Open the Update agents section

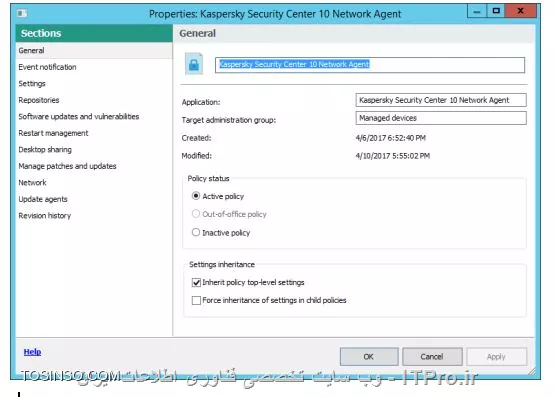[x=94, y=199]
